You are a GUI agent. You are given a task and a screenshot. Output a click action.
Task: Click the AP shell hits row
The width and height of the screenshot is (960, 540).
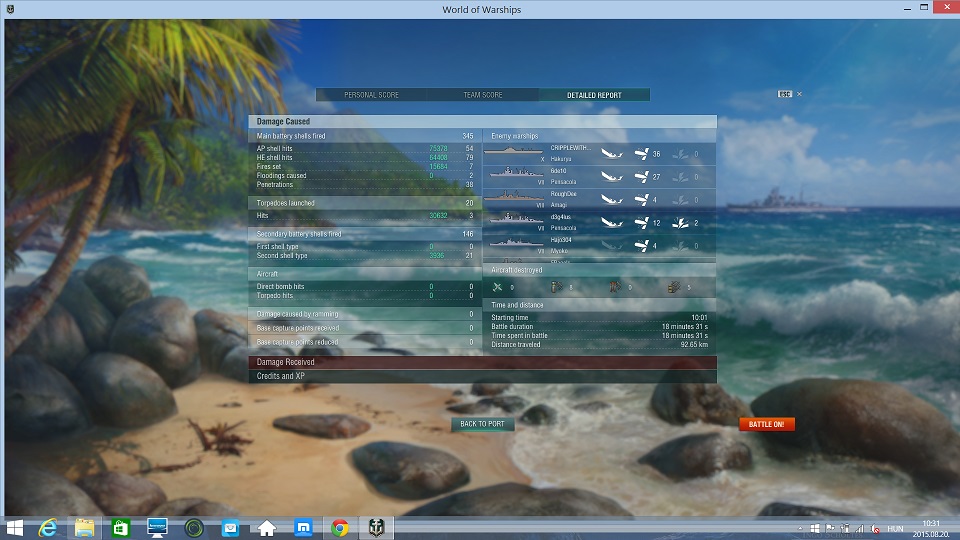tap(365, 148)
